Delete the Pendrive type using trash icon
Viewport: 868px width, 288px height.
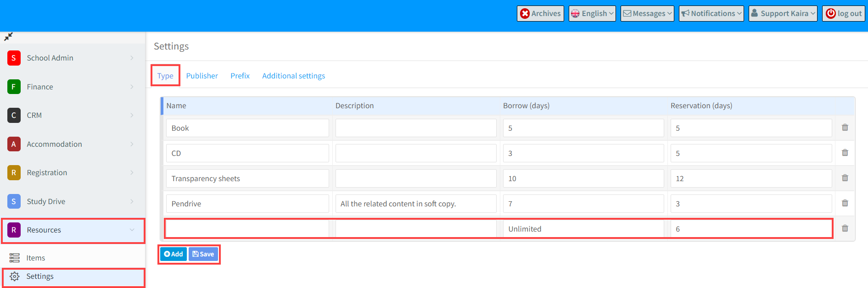pyautogui.click(x=845, y=203)
